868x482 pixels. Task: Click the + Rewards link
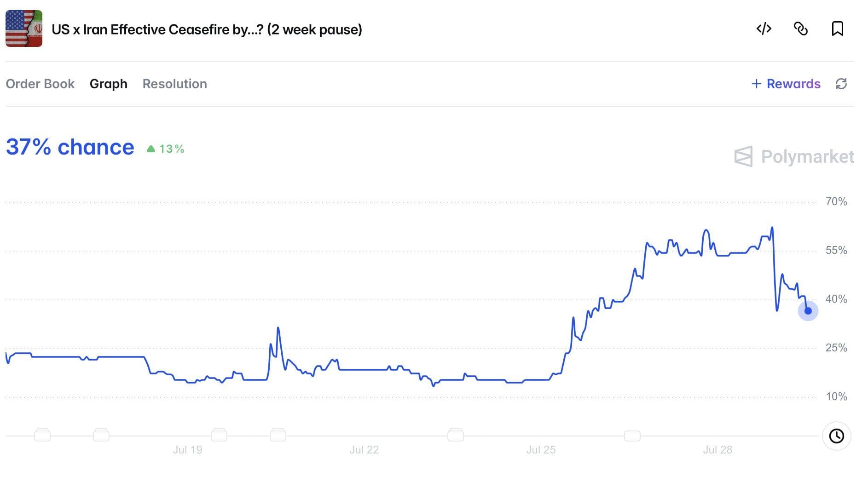pos(786,84)
